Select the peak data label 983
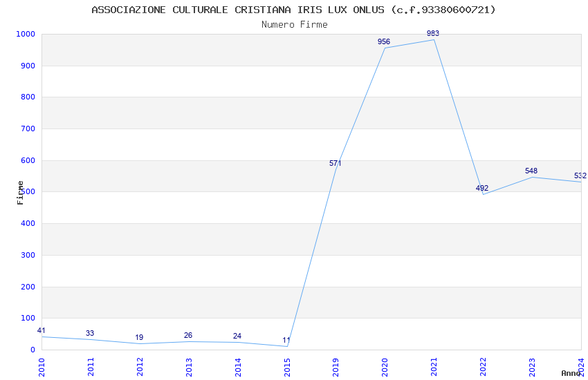 click(433, 33)
